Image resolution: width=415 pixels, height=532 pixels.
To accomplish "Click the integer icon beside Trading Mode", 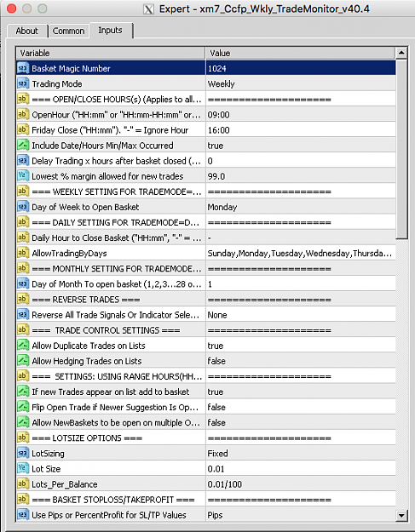I will click(23, 83).
